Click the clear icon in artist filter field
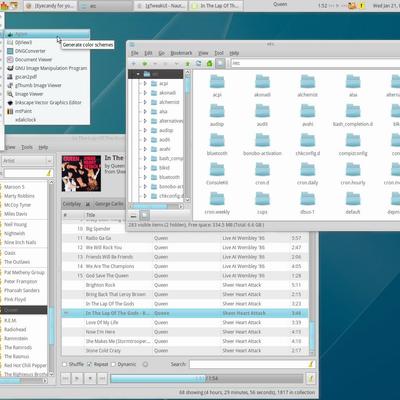The height and width of the screenshot is (400, 400). pyautogui.click(x=49, y=173)
